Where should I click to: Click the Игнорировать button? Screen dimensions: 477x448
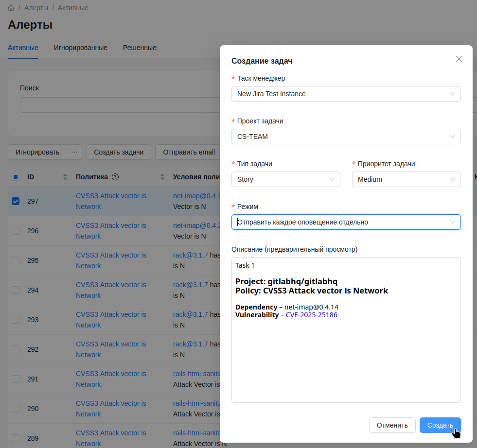point(37,152)
